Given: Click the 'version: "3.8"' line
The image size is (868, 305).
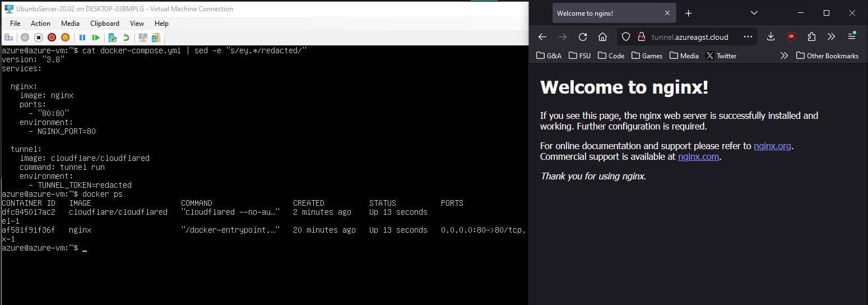Looking at the screenshot, I should click(x=33, y=59).
